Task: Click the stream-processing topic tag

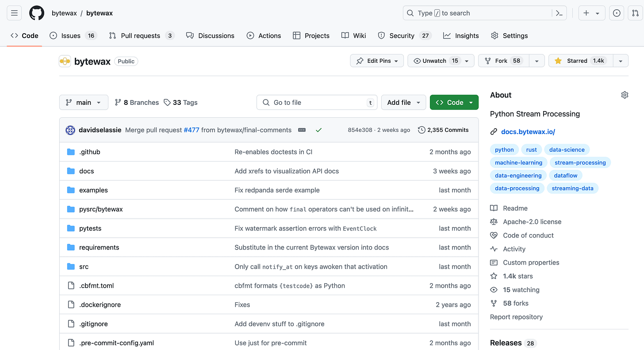Action: point(580,162)
